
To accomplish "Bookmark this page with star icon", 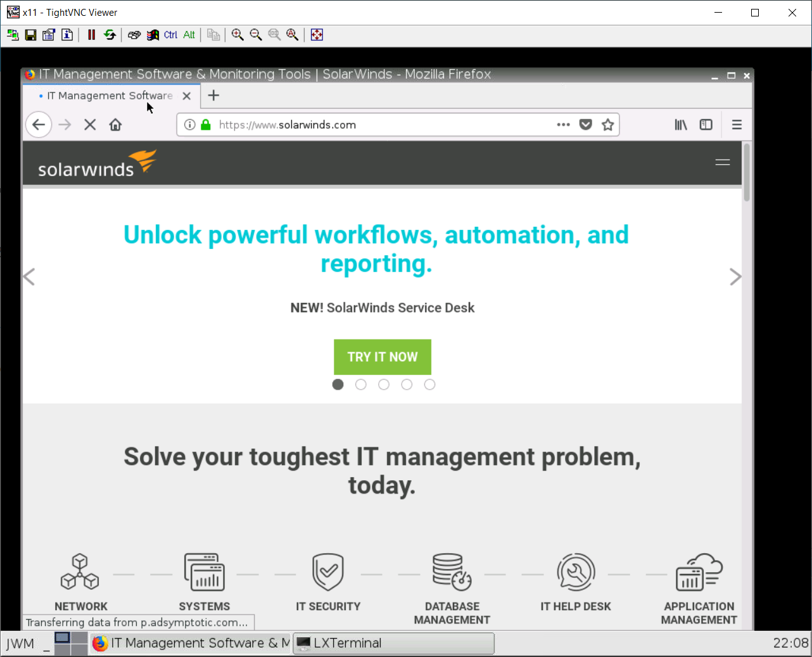I will 608,125.
